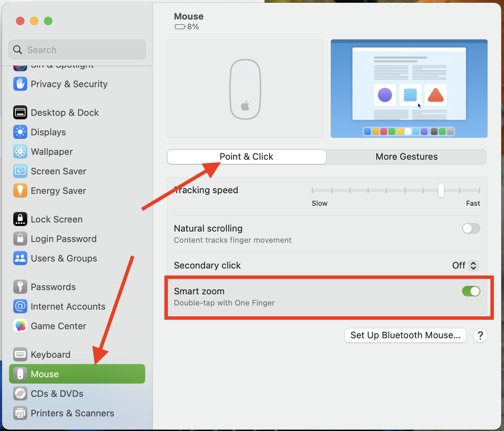Open mouse help via question mark button
The width and height of the screenshot is (504, 431).
(x=480, y=335)
